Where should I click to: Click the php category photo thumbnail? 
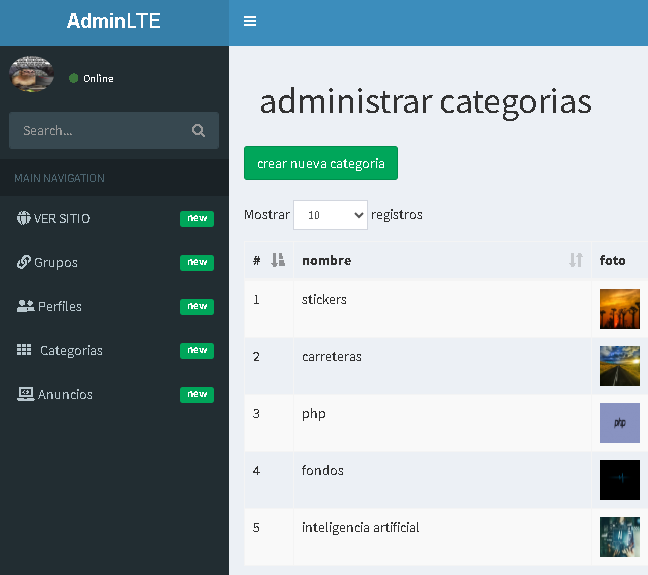coord(619,423)
